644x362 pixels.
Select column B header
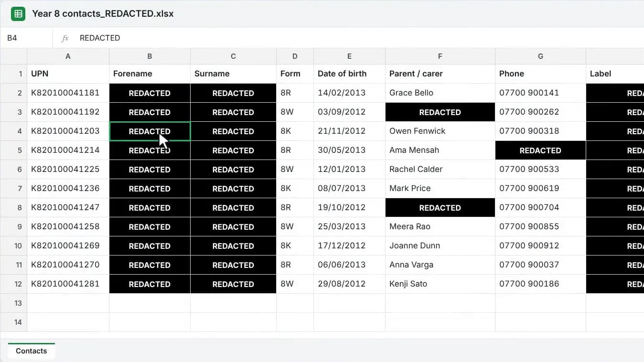pos(150,56)
